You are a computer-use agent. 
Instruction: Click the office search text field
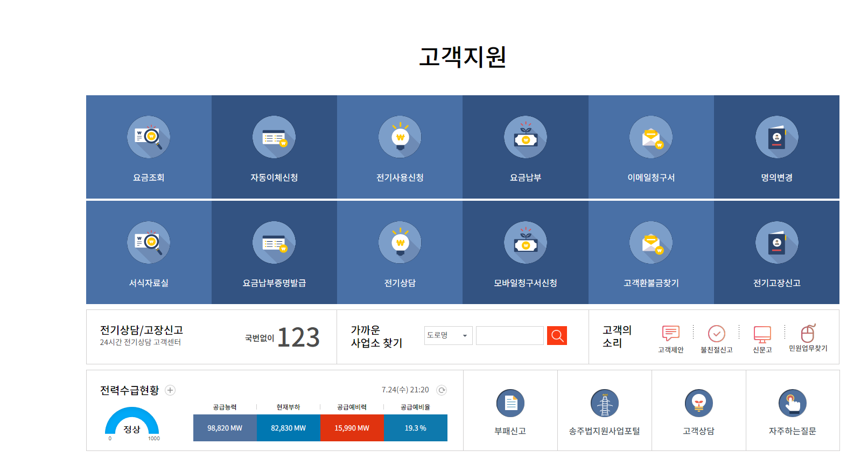click(x=510, y=335)
